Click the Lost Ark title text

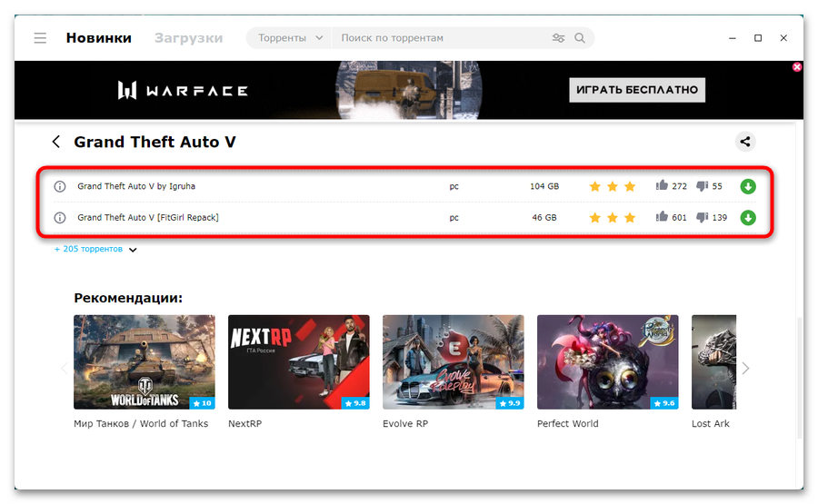711,424
